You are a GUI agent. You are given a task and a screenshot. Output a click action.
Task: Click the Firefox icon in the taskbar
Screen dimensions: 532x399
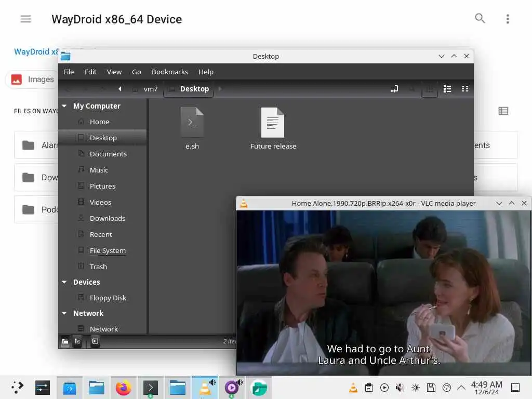(123, 388)
